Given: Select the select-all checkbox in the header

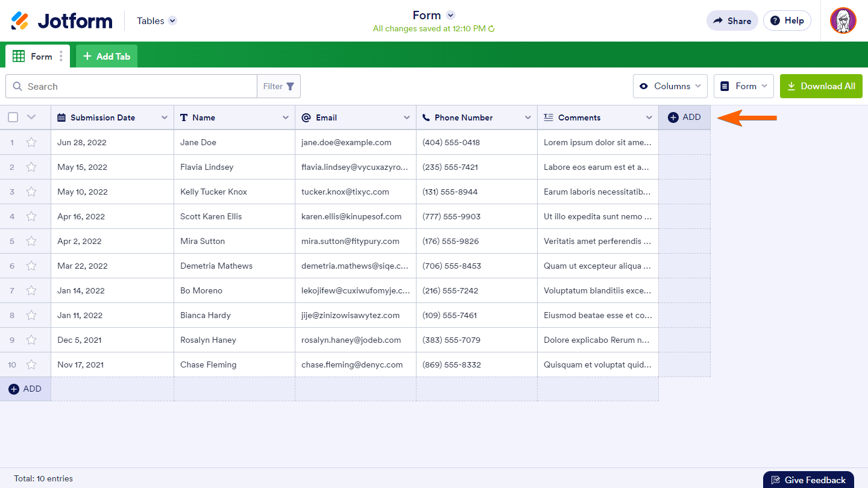Looking at the screenshot, I should tap(13, 117).
